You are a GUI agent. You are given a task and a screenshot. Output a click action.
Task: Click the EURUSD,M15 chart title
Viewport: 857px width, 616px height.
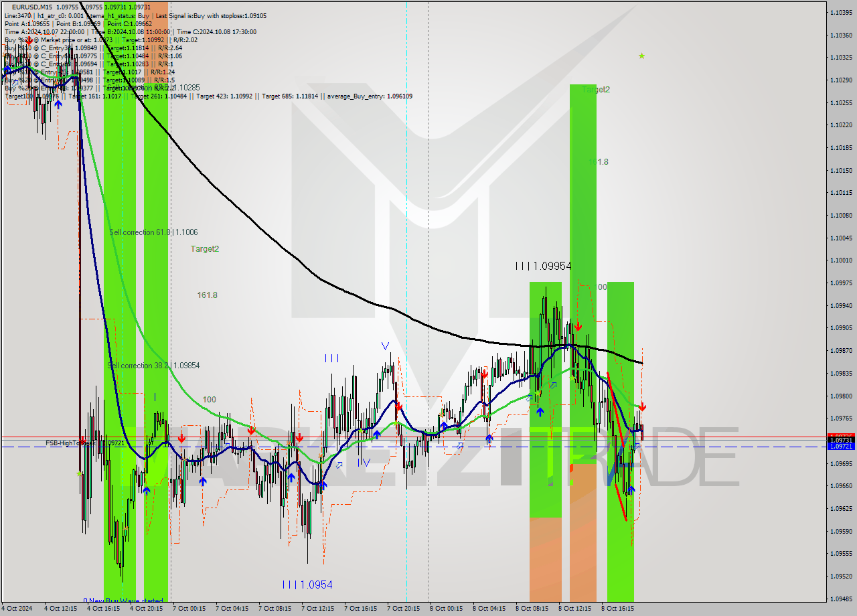[31, 7]
